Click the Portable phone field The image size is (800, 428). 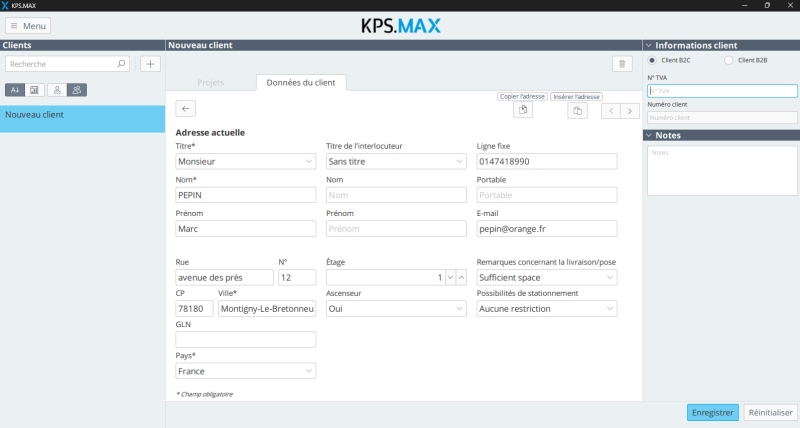click(x=547, y=195)
